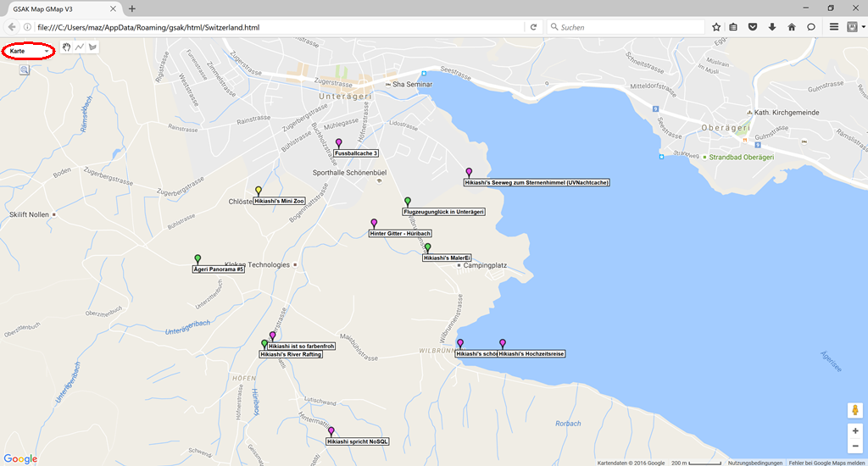
Task: Zoom in the map with plus
Action: tap(855, 430)
